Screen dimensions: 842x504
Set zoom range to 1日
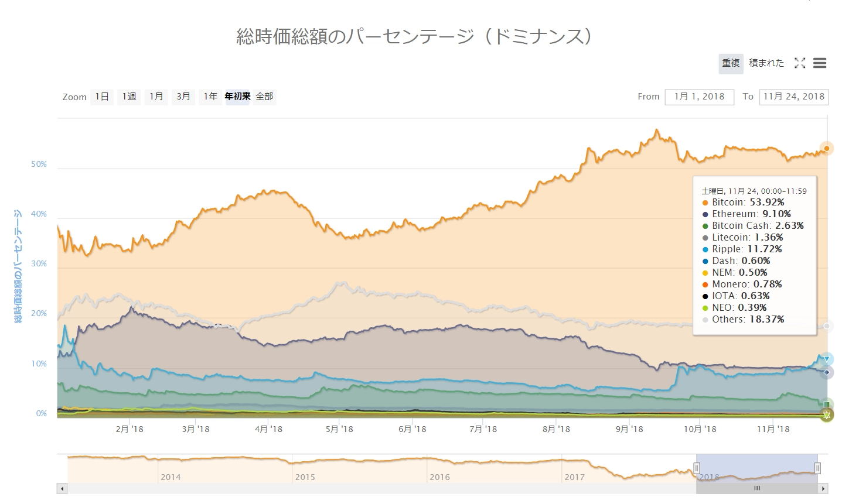coord(102,97)
